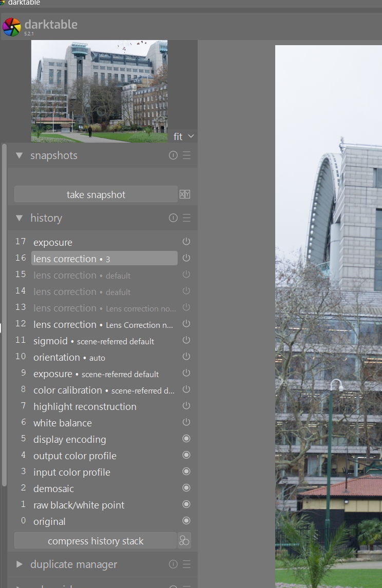Toggle snapshot split XY compare icon

pos(185,194)
